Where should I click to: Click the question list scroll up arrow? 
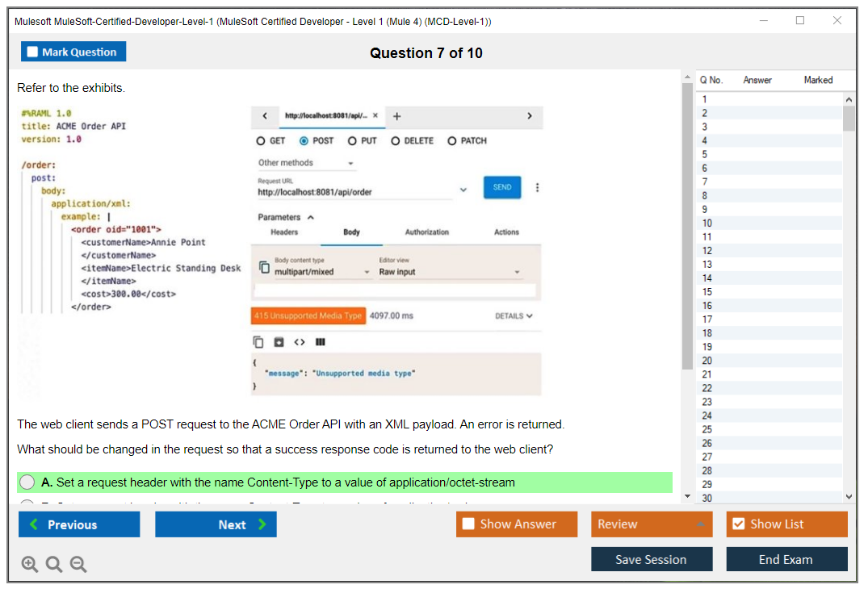click(x=849, y=98)
